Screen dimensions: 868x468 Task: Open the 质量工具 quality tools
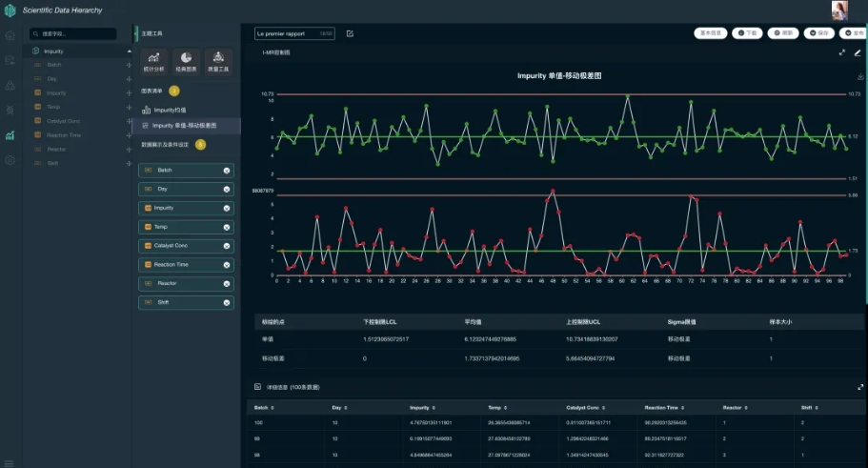218,62
